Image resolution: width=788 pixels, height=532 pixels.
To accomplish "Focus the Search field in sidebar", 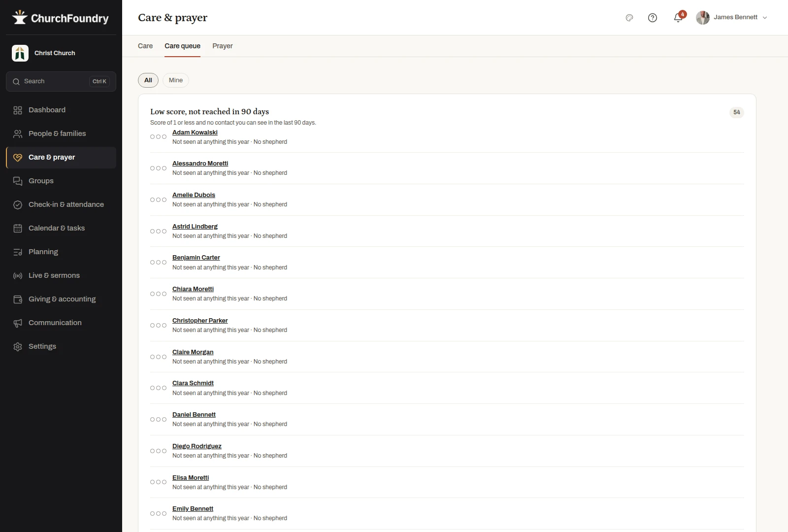I will (61, 81).
